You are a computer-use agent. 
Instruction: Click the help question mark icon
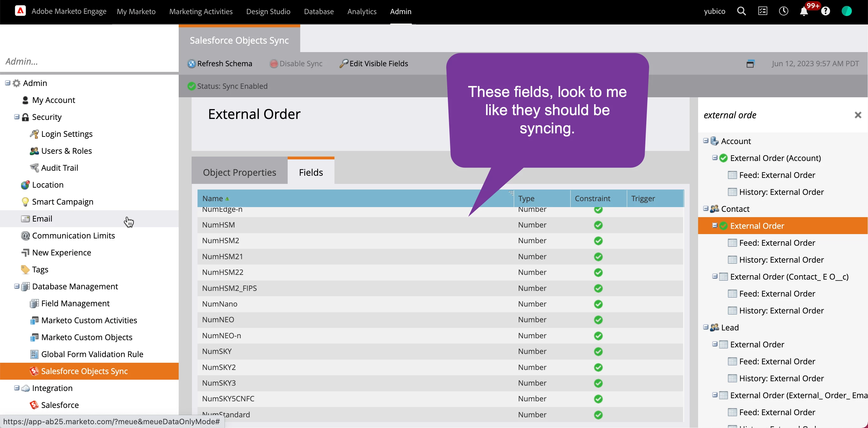pos(825,11)
